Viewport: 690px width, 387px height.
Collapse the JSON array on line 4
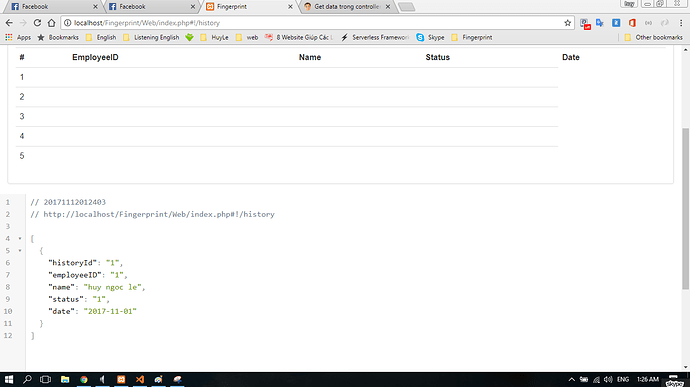(20, 239)
